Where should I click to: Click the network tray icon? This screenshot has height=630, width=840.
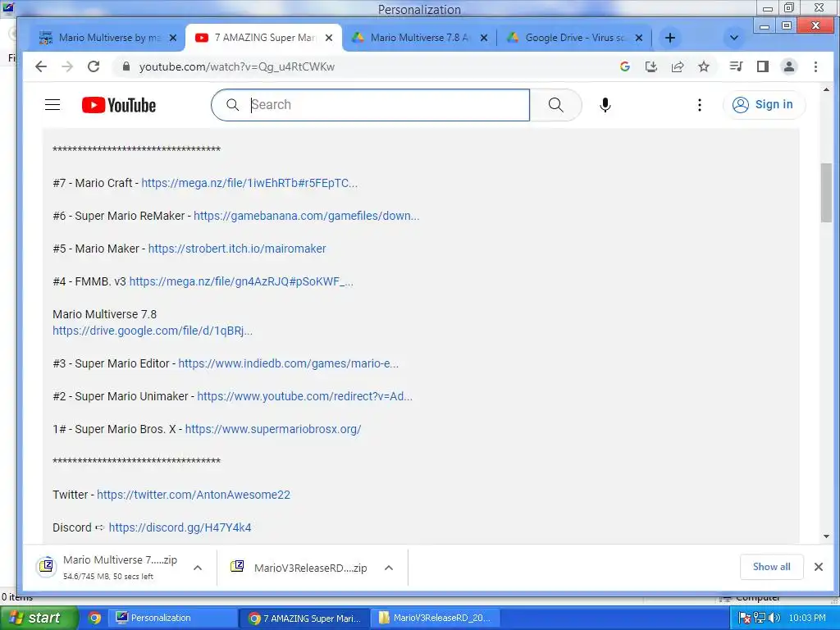coord(759,619)
